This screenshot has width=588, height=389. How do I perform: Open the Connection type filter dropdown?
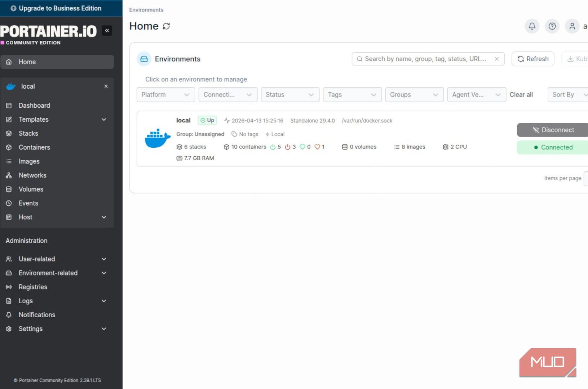[x=228, y=95]
